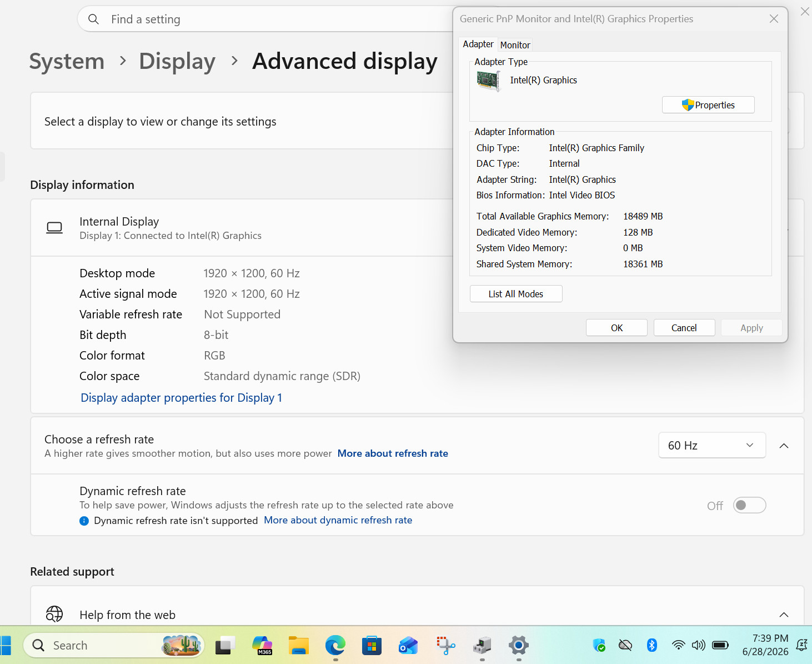Open File Explorer taskbar icon
This screenshot has width=812, height=664.
pyautogui.click(x=299, y=645)
